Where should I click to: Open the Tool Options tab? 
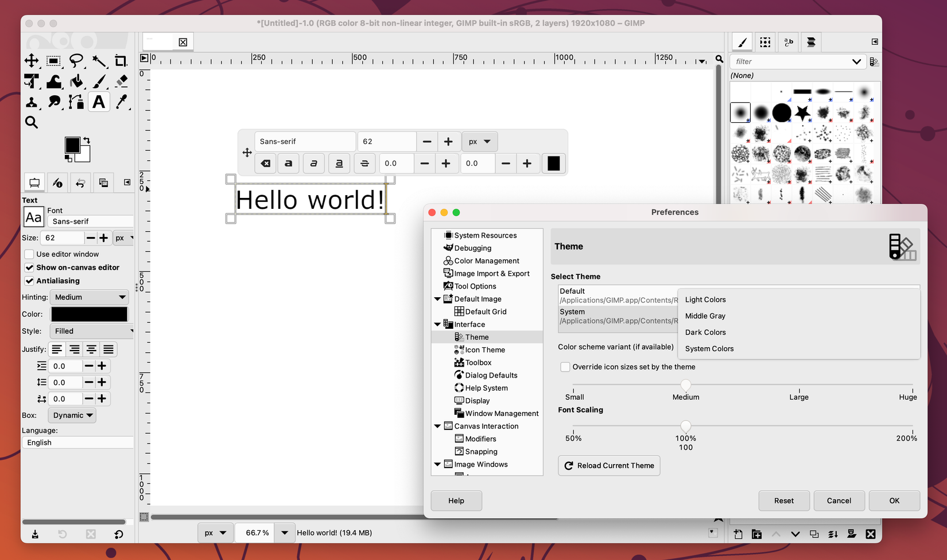[34, 182]
